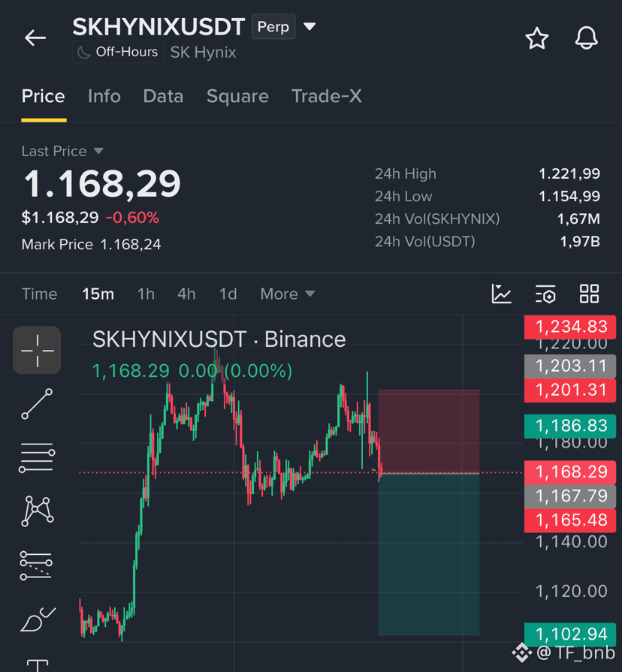Select the red stop-loss zone of position
This screenshot has width=622, height=672.
pos(429,432)
